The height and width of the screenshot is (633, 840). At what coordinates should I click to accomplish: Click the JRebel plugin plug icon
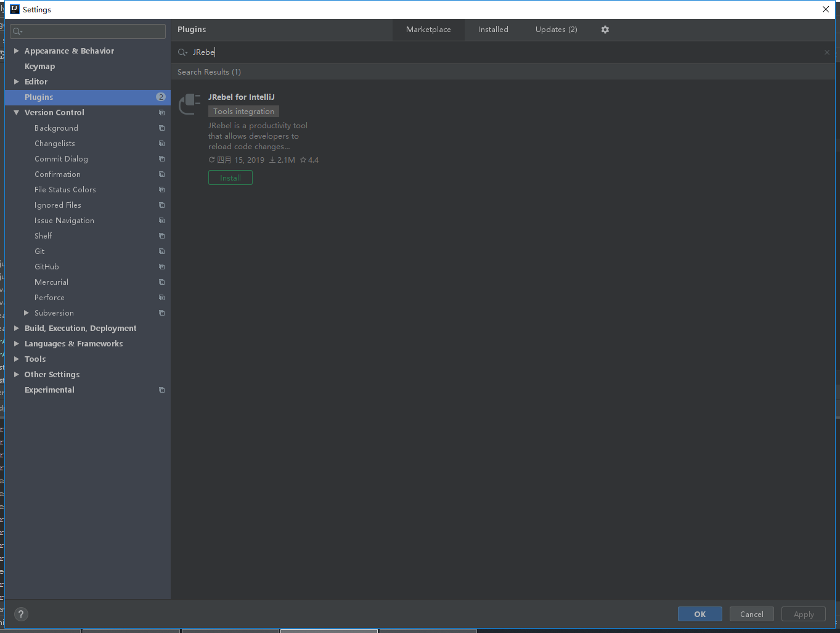click(190, 104)
